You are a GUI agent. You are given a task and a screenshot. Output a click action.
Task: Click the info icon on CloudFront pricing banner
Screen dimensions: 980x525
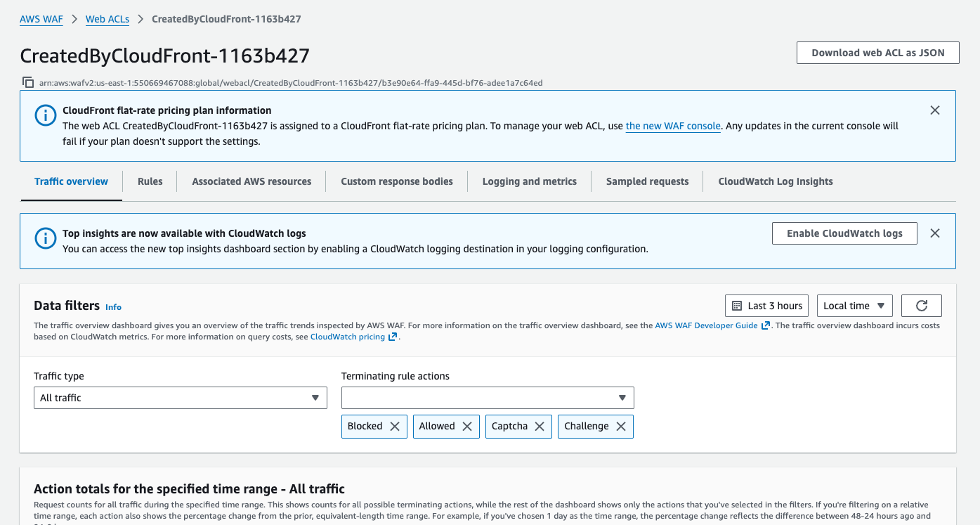tap(46, 116)
